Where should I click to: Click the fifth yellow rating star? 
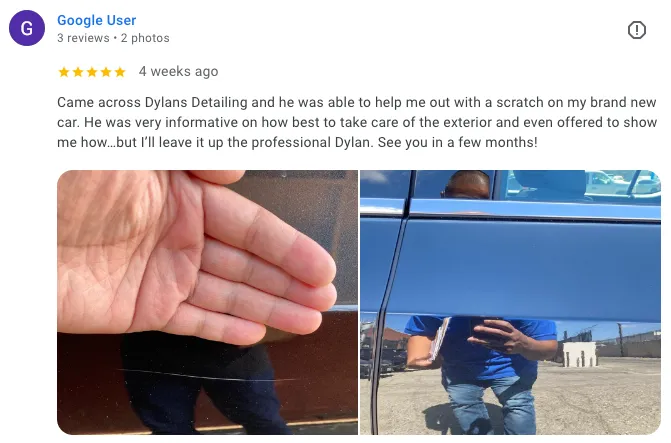[x=120, y=72]
